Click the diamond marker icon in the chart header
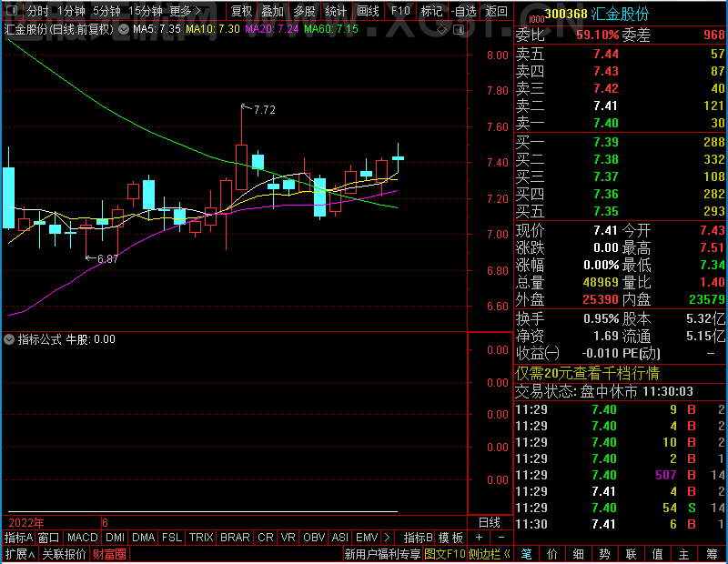This screenshot has height=564, width=728. pos(442,30)
